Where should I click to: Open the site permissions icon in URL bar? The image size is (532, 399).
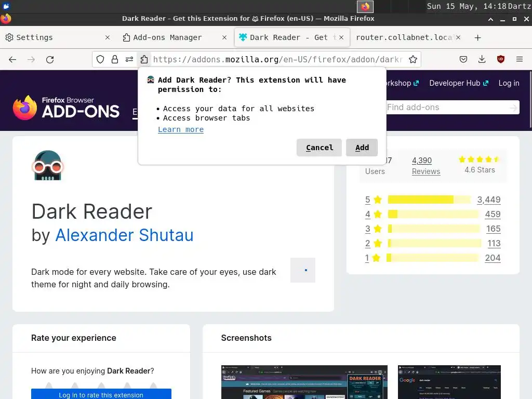tap(129, 60)
